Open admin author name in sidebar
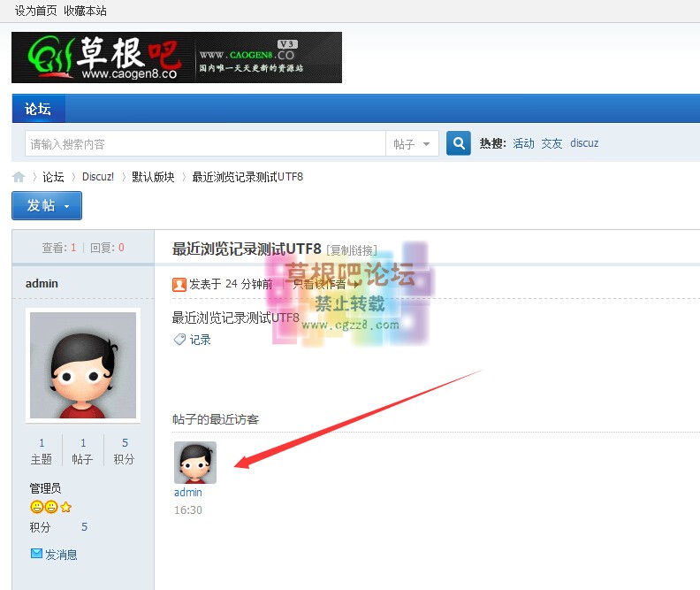700x590 pixels. click(x=42, y=284)
